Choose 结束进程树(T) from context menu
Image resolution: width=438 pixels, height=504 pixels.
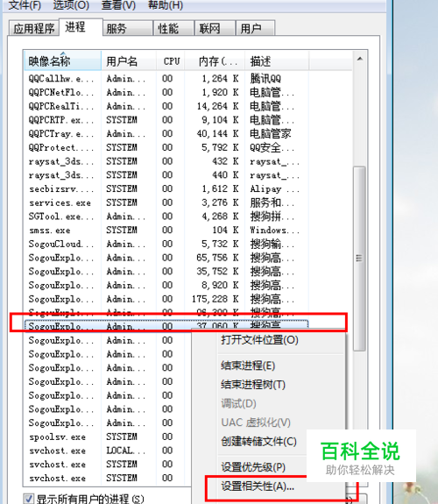tap(253, 385)
